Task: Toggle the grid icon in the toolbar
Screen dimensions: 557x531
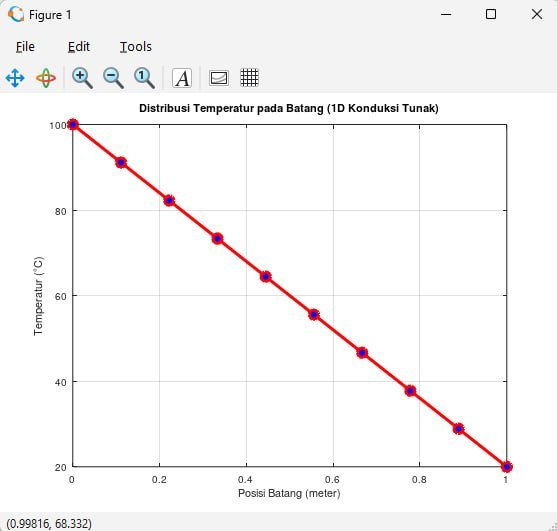Action: (249, 78)
